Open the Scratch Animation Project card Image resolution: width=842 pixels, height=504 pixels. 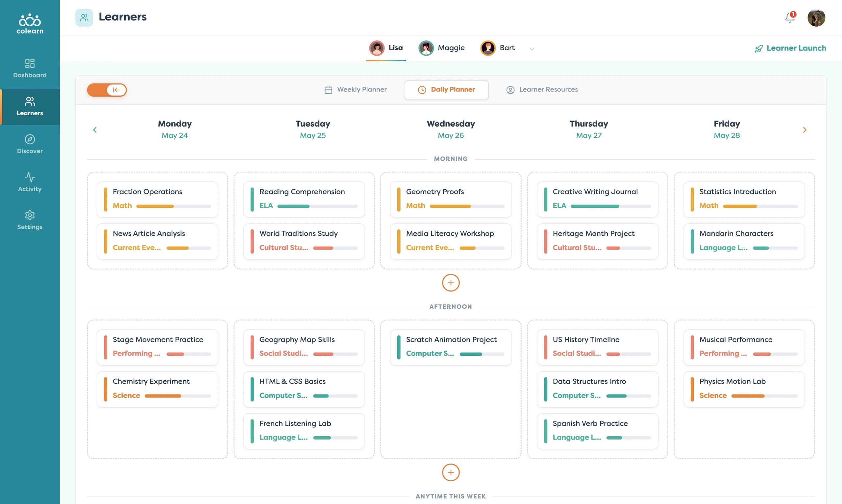click(451, 347)
